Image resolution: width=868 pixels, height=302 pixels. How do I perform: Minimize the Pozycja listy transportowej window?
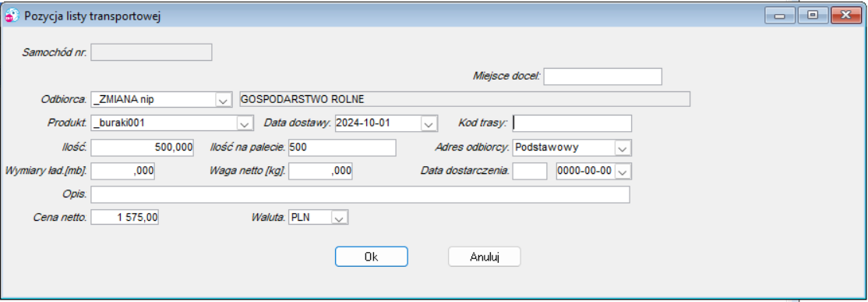(x=780, y=16)
